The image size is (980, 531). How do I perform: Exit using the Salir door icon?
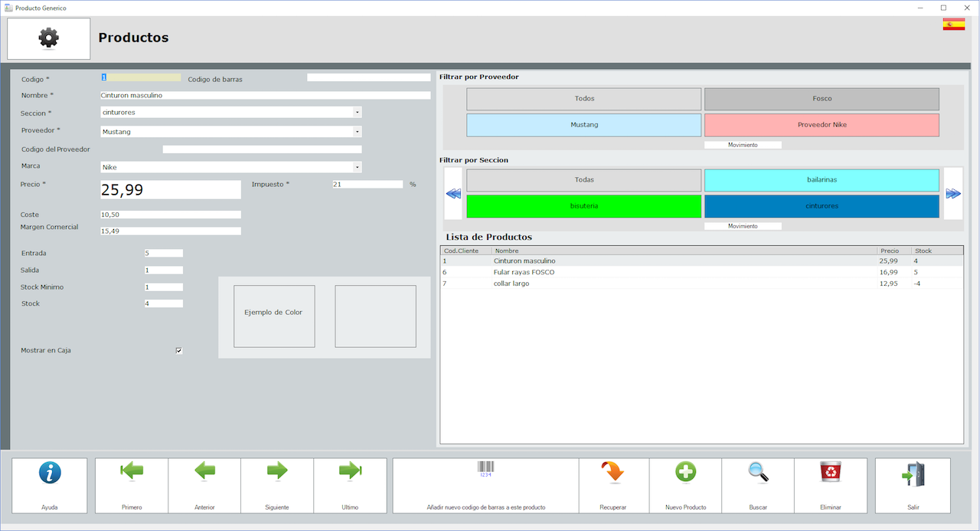click(913, 474)
